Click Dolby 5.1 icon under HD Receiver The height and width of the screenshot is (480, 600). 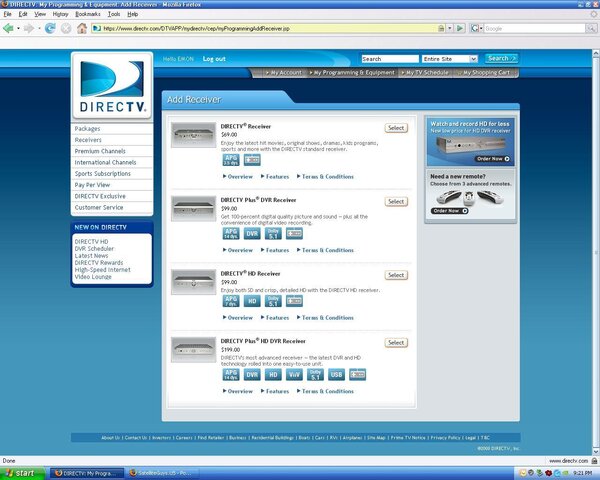[x=273, y=301]
